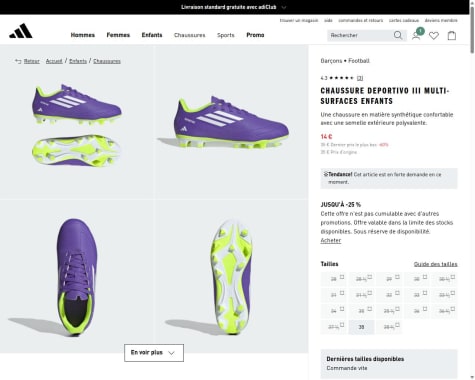Select size 35½ option
Image resolution: width=475 pixels, height=380 pixels.
pyautogui.click(x=389, y=311)
